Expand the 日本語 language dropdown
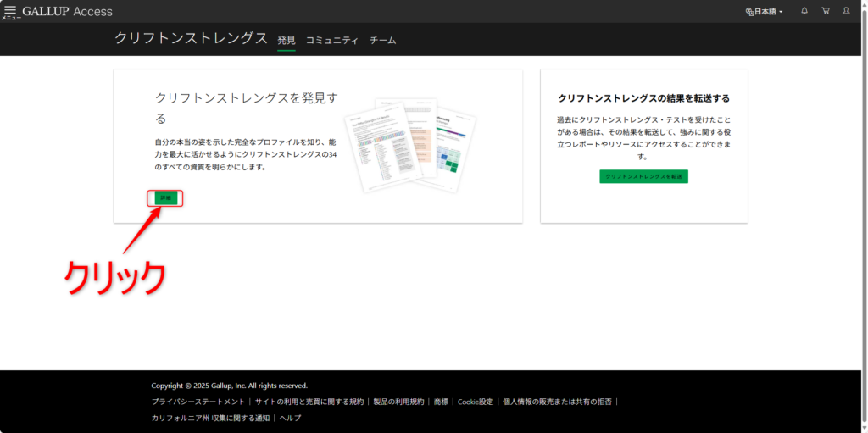This screenshot has width=868, height=433. tap(764, 12)
